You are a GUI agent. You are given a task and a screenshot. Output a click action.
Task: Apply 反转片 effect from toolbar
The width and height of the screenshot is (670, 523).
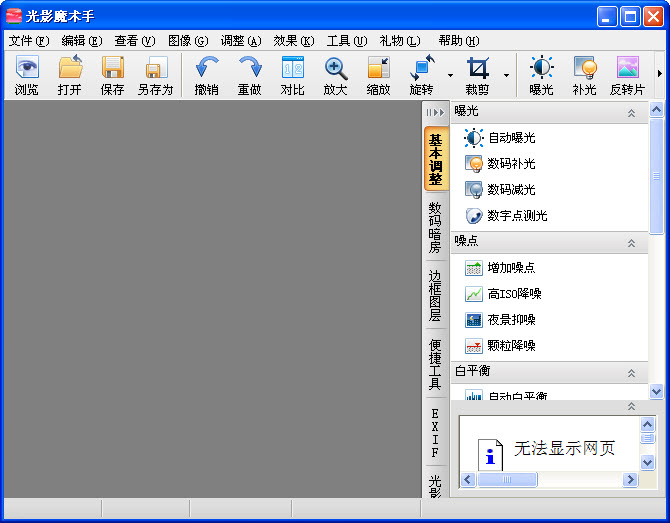(x=627, y=69)
